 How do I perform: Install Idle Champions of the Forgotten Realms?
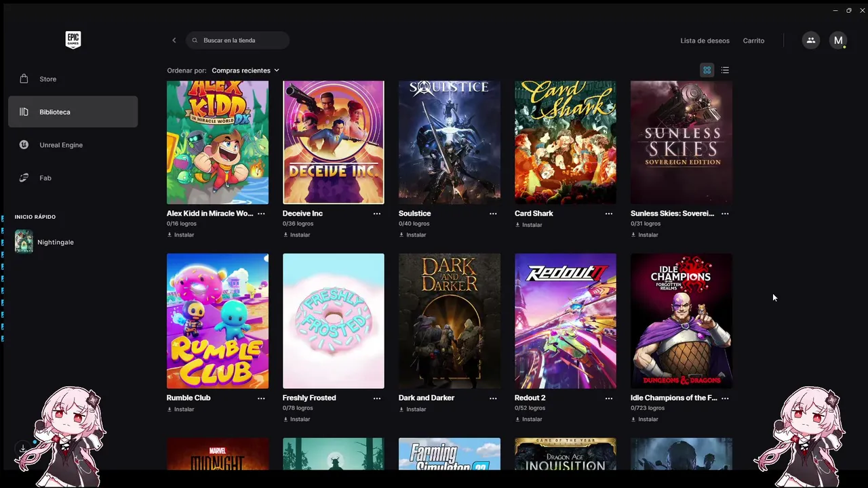pyautogui.click(x=644, y=420)
